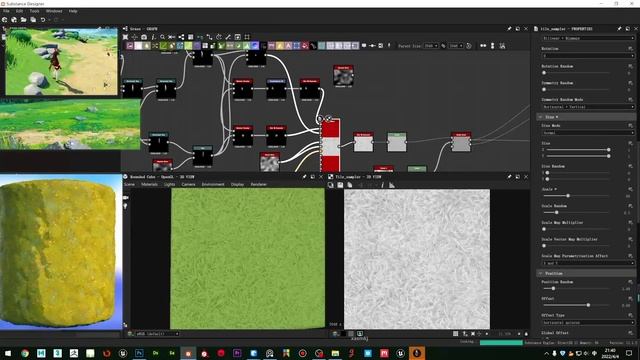Open the Lights menu in 3D view
Viewport: 640px width, 360px height.
click(169, 184)
